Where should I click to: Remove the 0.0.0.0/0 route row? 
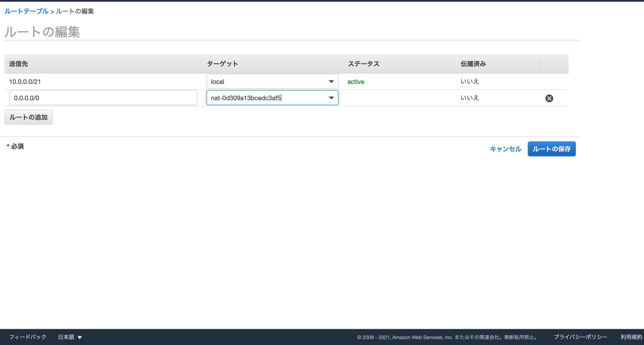549,98
